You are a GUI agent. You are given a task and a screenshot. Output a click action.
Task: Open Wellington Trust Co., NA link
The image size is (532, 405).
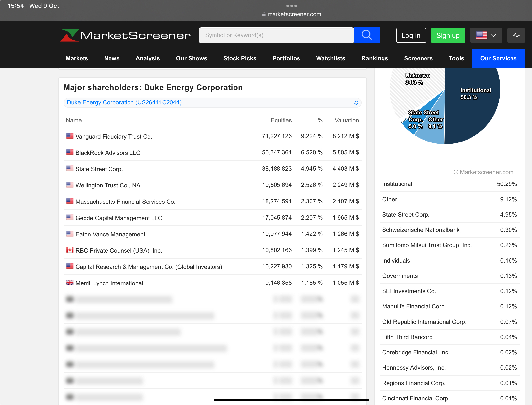(x=108, y=185)
